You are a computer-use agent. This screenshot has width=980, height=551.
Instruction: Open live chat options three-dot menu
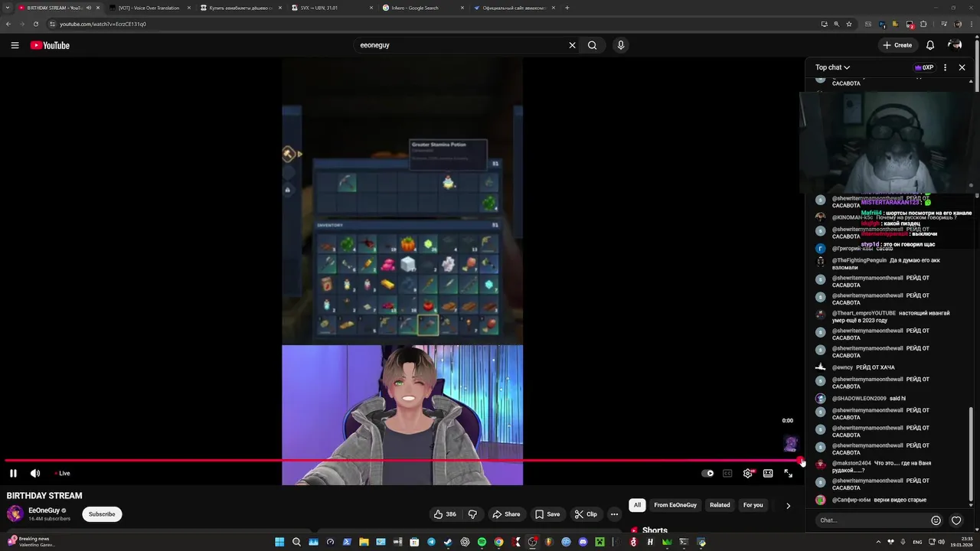point(945,67)
